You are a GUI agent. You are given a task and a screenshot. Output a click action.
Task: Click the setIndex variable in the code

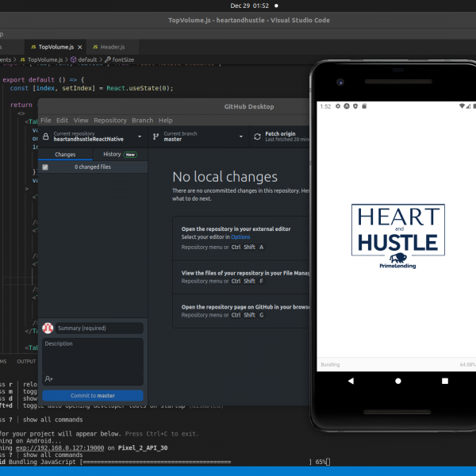click(79, 88)
